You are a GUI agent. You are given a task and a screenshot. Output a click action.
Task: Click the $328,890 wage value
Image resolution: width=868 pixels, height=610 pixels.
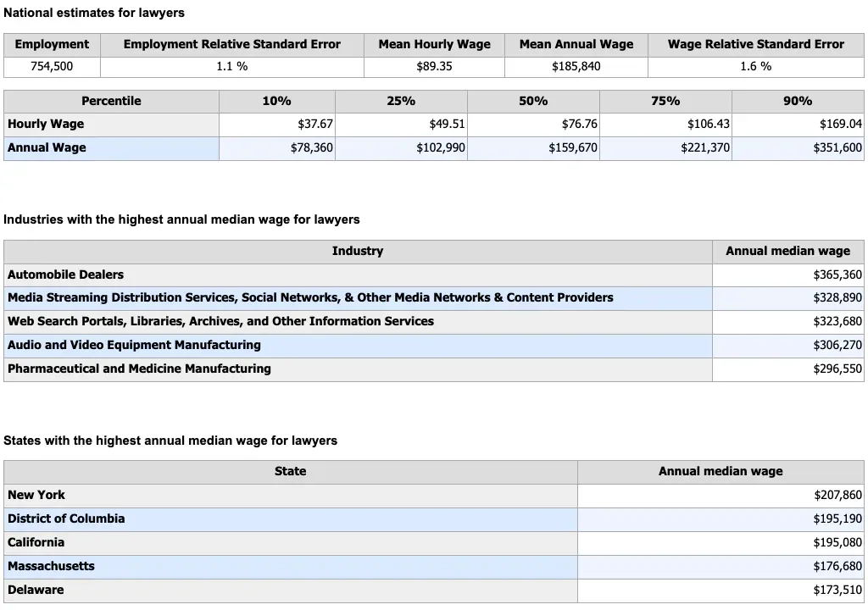(837, 298)
